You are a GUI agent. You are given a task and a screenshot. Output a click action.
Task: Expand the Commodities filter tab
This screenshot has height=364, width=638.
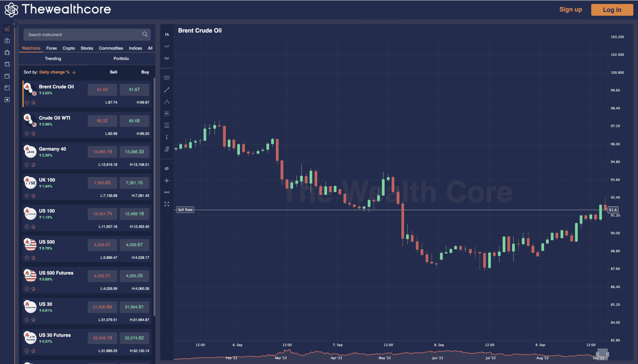(x=111, y=48)
